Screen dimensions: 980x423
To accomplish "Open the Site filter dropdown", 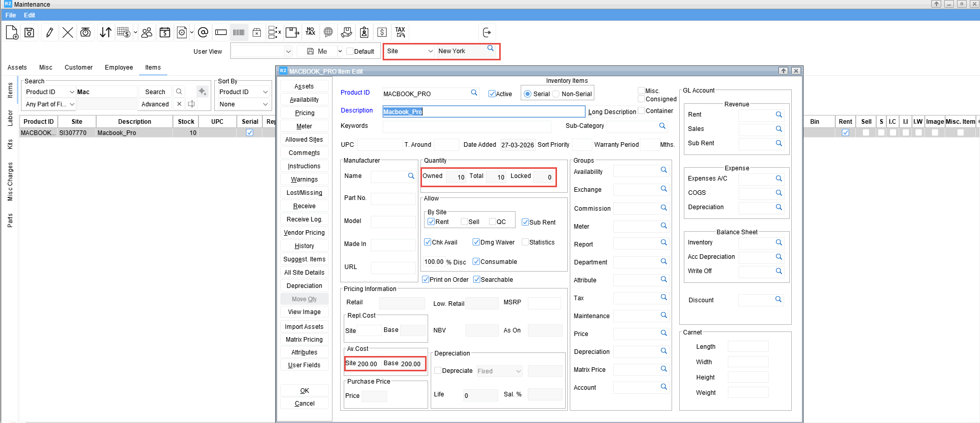I will coord(430,51).
